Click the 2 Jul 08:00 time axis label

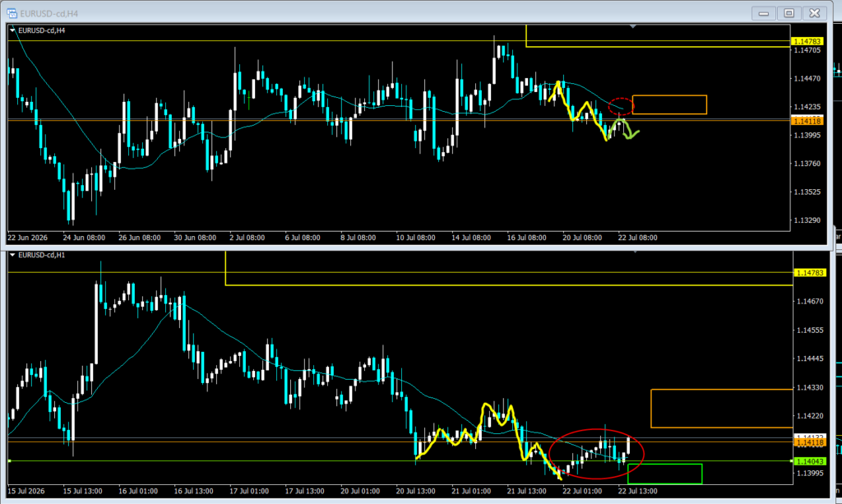click(x=247, y=238)
